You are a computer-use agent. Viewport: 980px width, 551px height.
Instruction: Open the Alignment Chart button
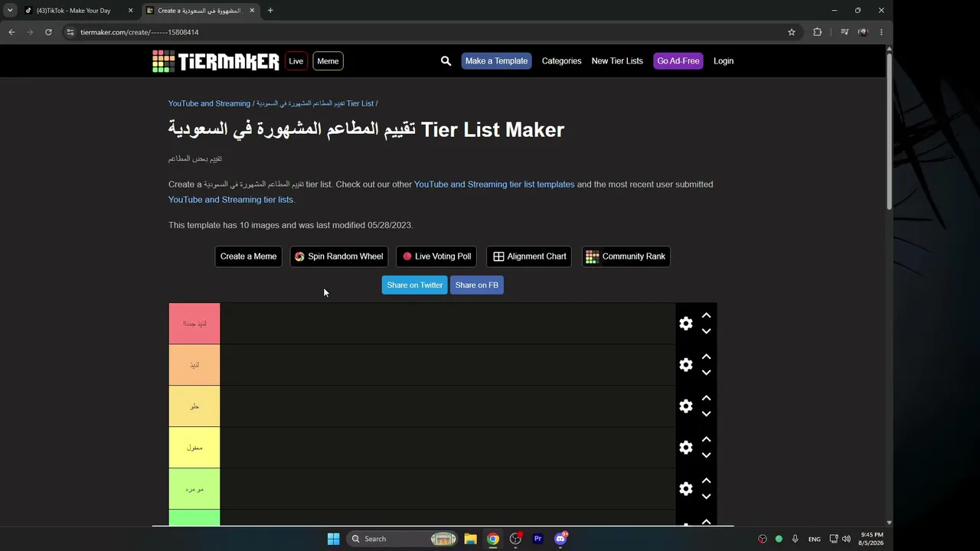[529, 256]
